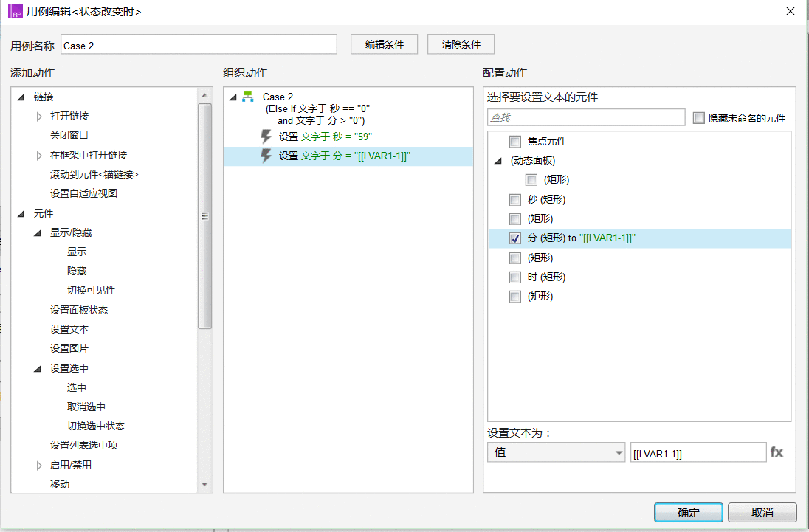Select the 设置图片 action

(x=69, y=348)
